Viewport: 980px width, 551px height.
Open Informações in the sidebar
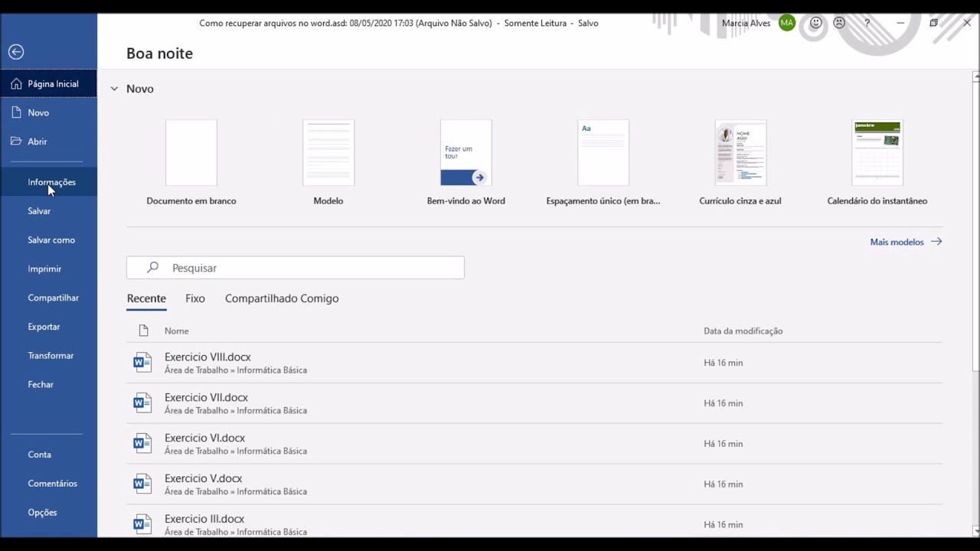[51, 182]
